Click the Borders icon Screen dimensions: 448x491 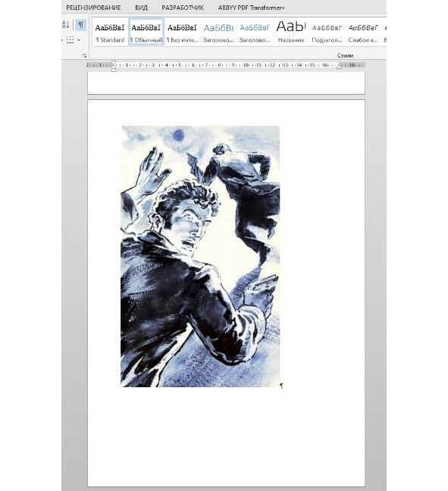coord(70,39)
